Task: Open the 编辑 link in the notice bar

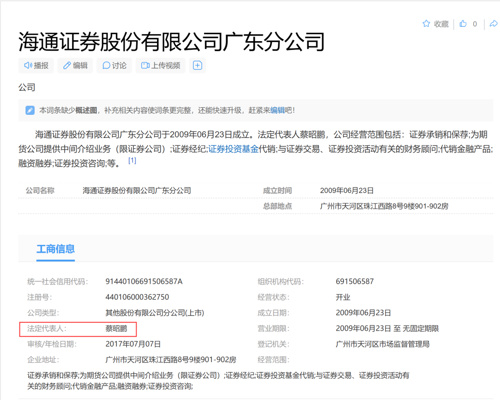Action: pos(277,110)
